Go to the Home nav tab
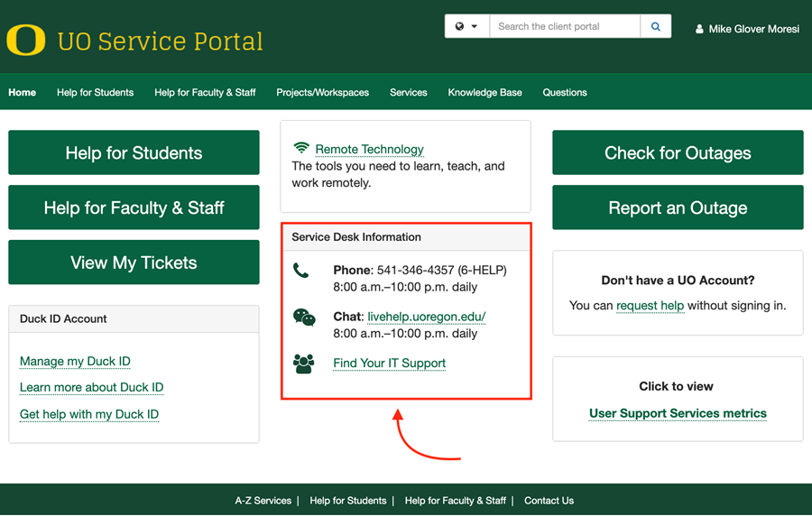The width and height of the screenshot is (812, 516). pos(23,92)
